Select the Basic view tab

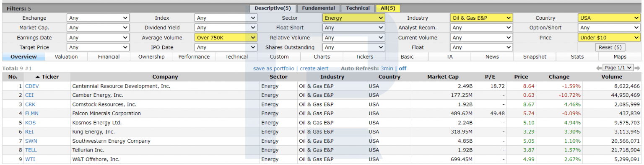tap(407, 57)
